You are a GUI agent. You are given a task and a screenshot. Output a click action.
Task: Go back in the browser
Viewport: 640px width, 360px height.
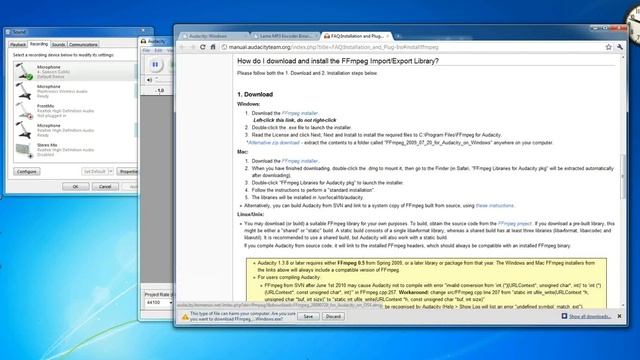(x=182, y=47)
